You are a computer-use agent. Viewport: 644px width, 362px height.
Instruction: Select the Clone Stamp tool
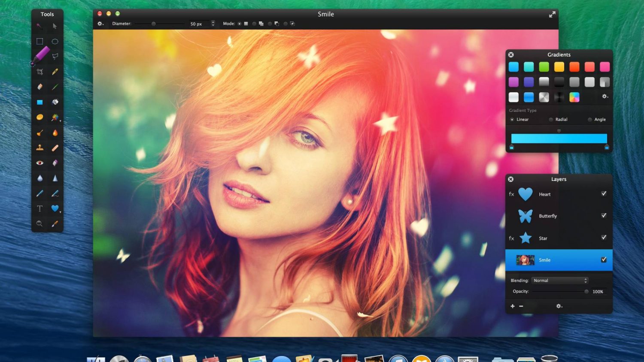[39, 148]
